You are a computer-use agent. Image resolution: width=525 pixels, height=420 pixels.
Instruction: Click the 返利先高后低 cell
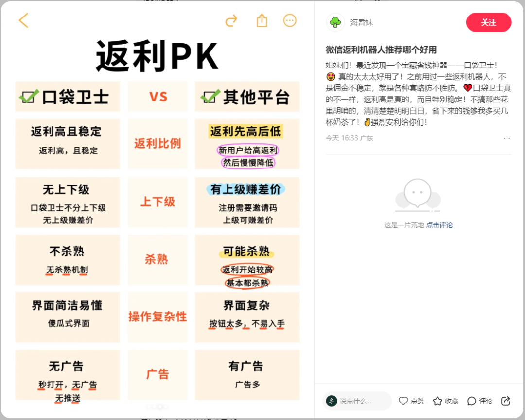(247, 144)
